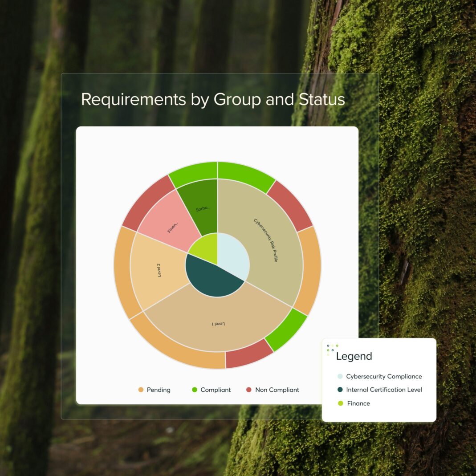The height and width of the screenshot is (476, 476).
Task: Click the Cybersecurity Compliance legend dot
Action: coord(340,376)
